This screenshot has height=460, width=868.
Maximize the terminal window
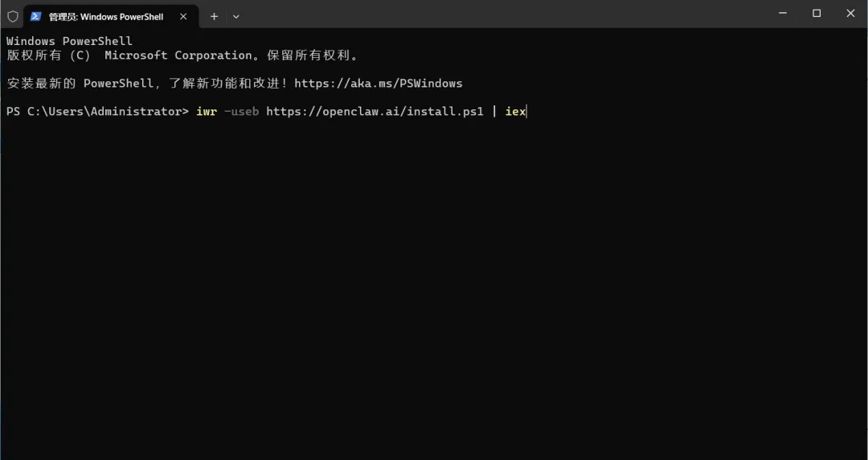click(x=817, y=13)
